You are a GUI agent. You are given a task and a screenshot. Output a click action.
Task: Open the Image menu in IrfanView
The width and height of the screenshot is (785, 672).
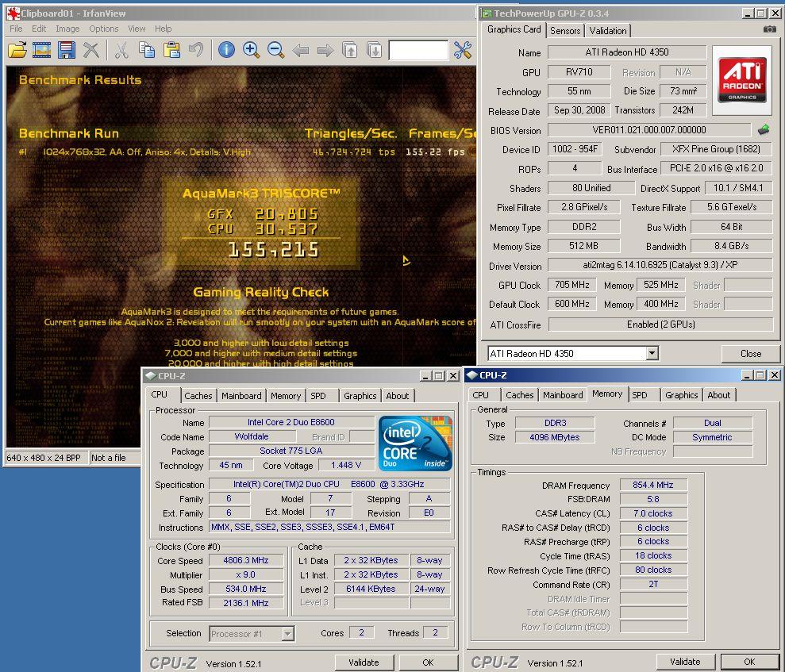[67, 29]
